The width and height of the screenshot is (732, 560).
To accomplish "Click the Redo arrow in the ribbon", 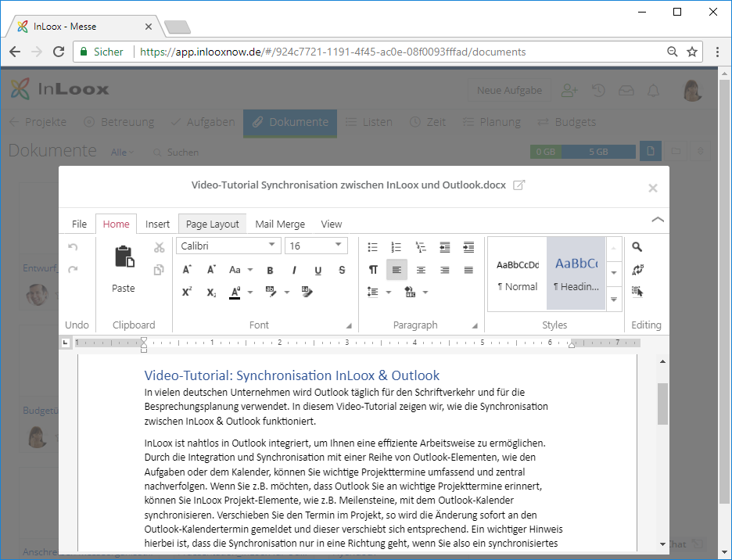I will (73, 269).
